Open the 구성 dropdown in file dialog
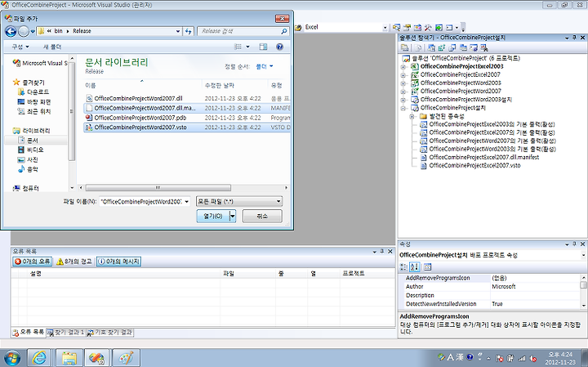 (x=20, y=47)
